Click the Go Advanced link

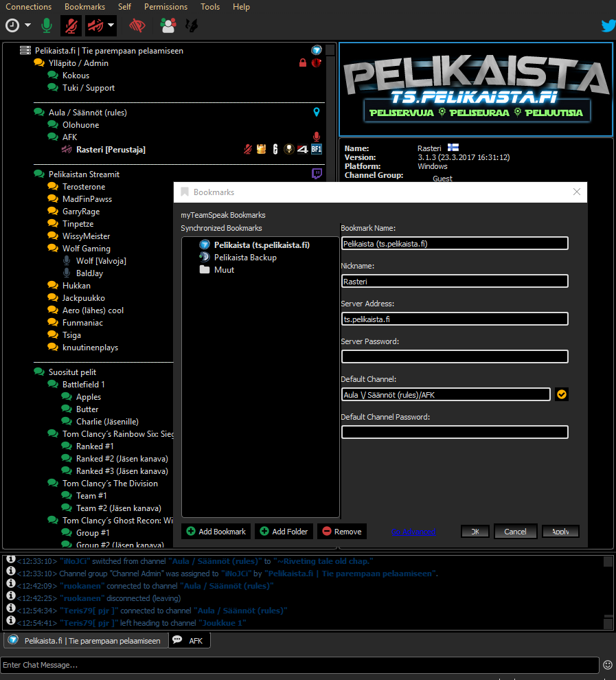(413, 532)
